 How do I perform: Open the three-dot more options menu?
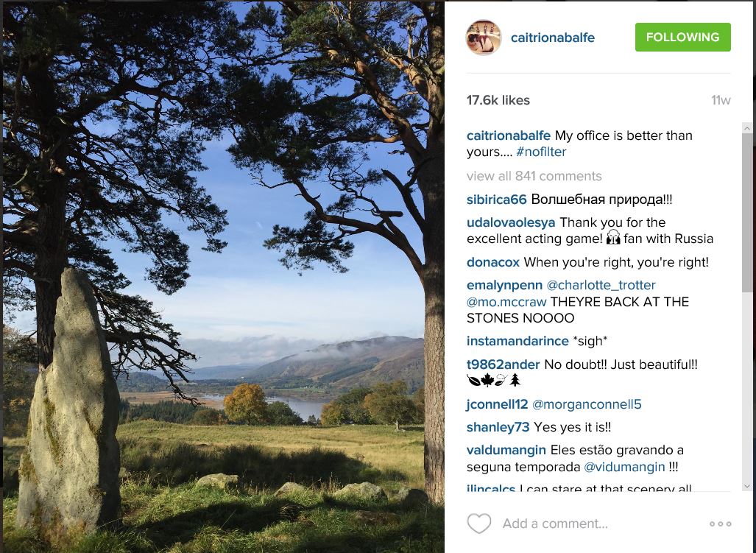(720, 524)
